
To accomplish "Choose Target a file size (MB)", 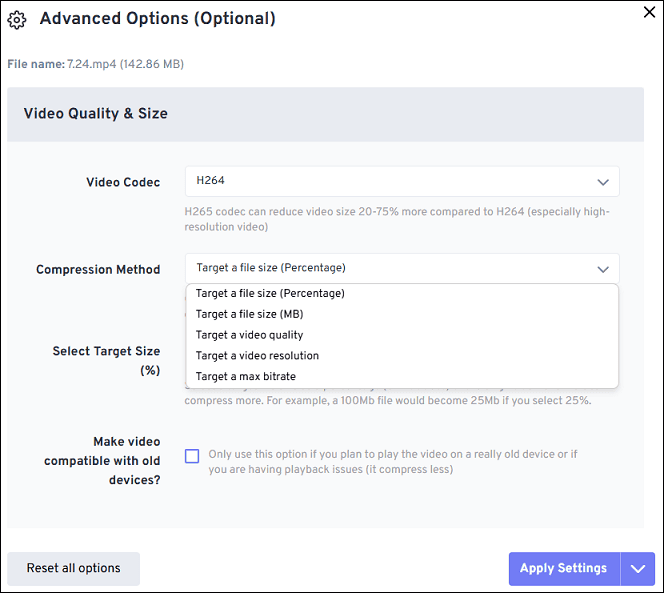I will point(402,314).
